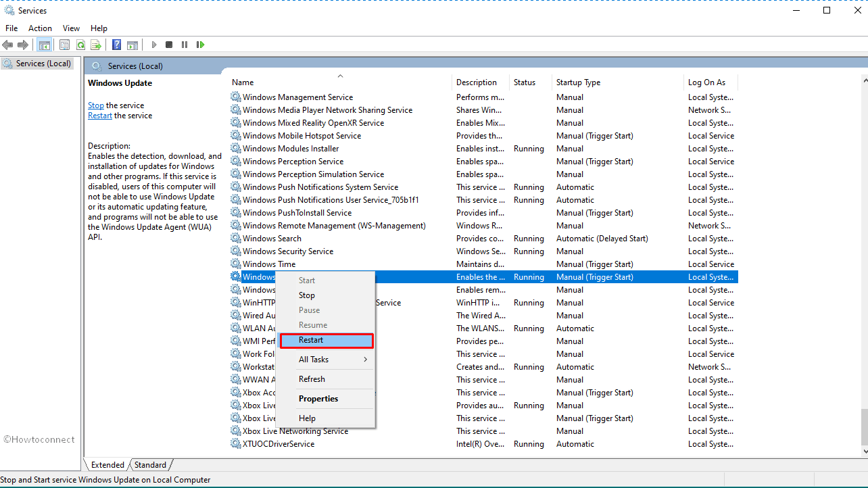The width and height of the screenshot is (868, 488).
Task: Click the gear icon in the Services (Local) header
Action: [x=97, y=66]
